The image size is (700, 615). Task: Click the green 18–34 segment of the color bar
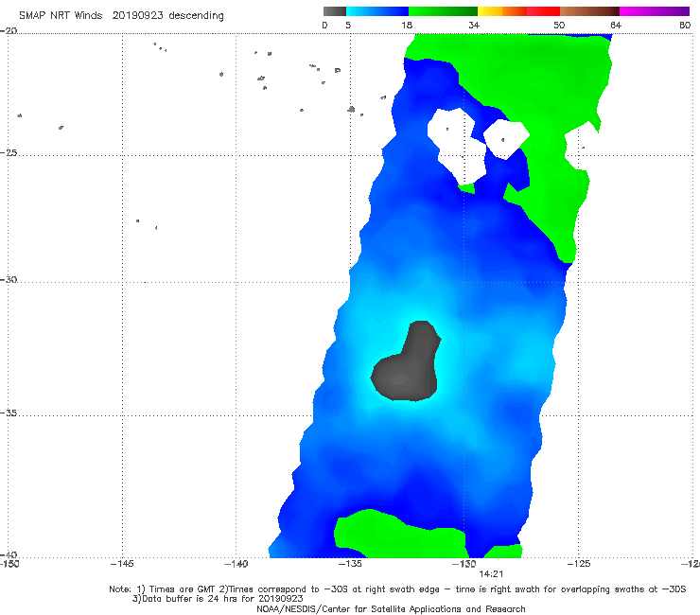(x=443, y=11)
